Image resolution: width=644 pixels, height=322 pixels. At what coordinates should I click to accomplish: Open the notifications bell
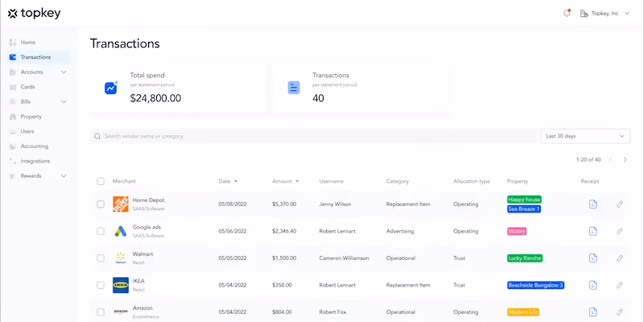(x=567, y=14)
